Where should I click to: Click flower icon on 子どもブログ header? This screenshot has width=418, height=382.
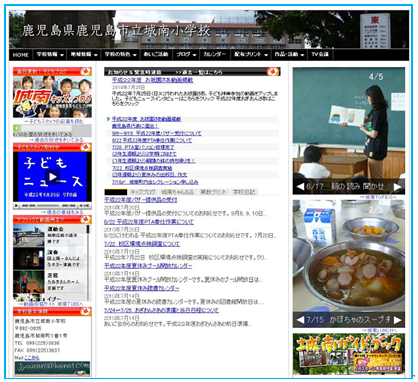(x=86, y=71)
